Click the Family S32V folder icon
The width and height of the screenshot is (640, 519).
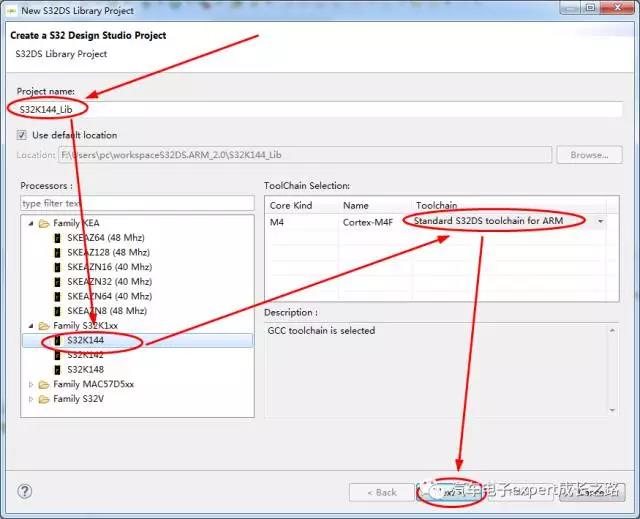(44, 399)
